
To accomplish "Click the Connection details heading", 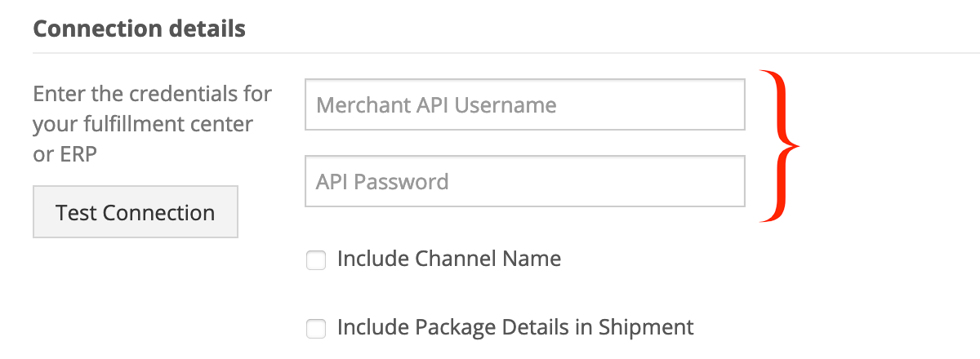I will [139, 29].
